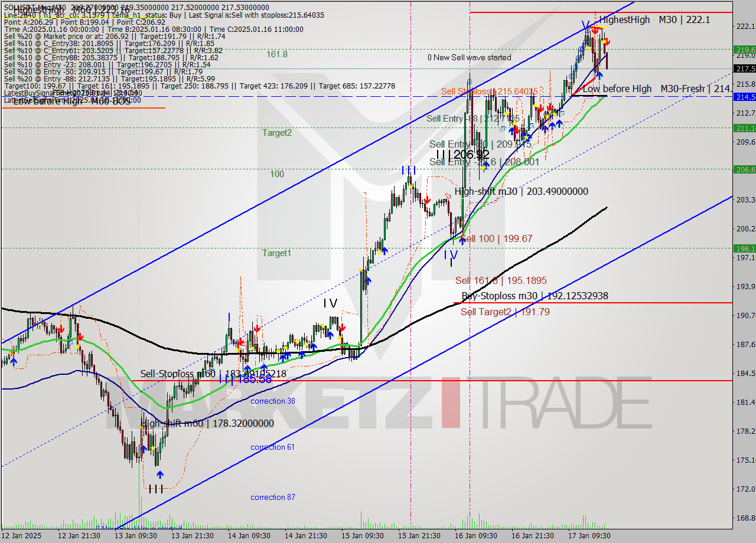Click the 222.1 price axis value
The width and height of the screenshot is (756, 543).
click(745, 26)
